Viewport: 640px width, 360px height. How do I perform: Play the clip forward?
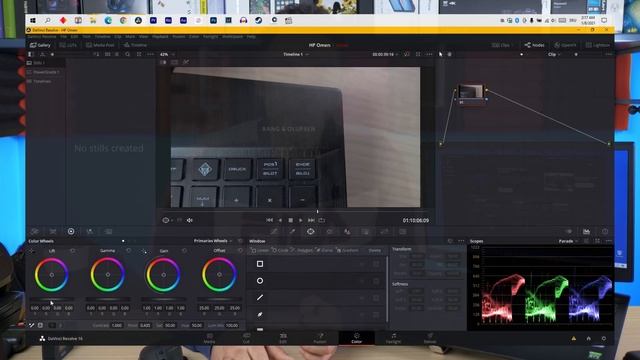pyautogui.click(x=301, y=220)
